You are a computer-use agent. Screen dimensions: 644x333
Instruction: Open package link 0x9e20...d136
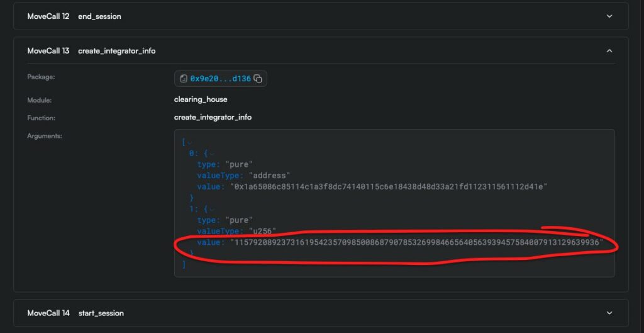click(x=220, y=79)
